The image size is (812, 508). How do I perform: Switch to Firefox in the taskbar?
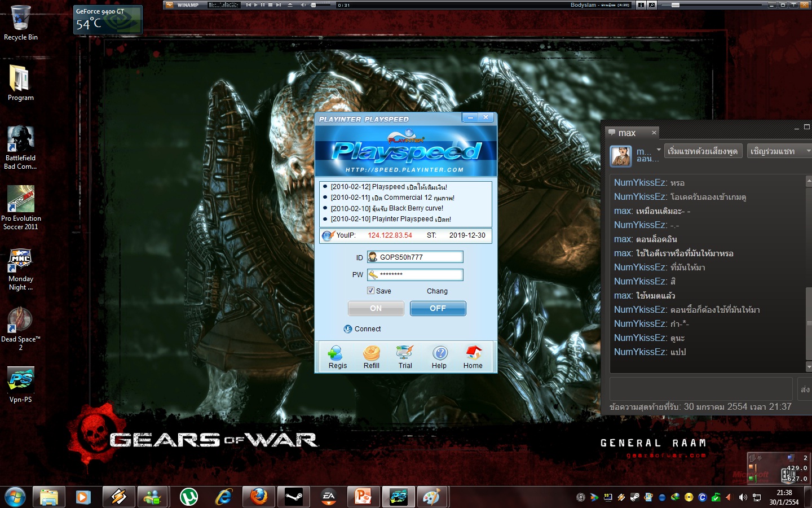tap(259, 497)
